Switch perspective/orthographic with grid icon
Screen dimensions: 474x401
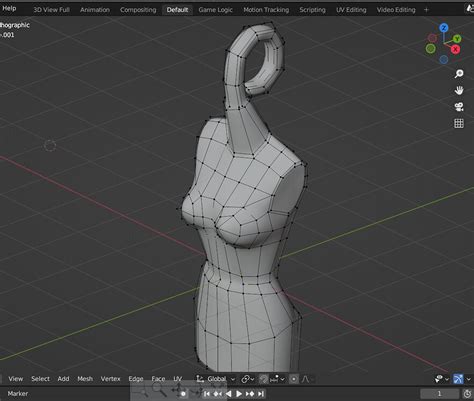[x=459, y=123]
